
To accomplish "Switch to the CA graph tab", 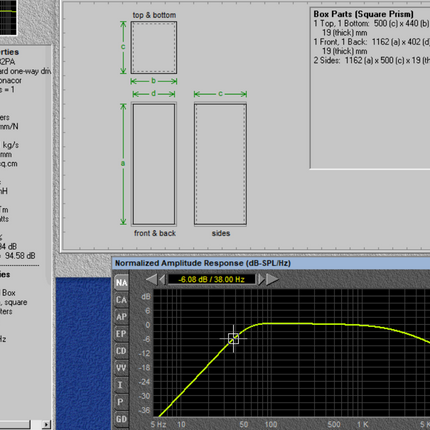I will coord(121,300).
